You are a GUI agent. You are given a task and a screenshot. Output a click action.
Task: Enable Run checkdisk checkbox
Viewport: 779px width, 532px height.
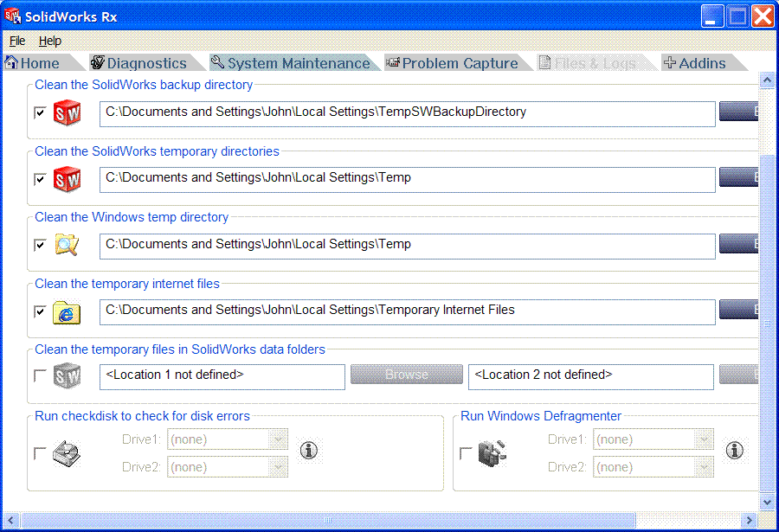pos(40,453)
